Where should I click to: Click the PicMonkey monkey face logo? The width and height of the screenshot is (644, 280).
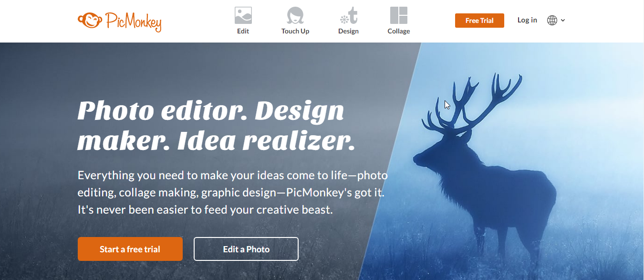(89, 20)
